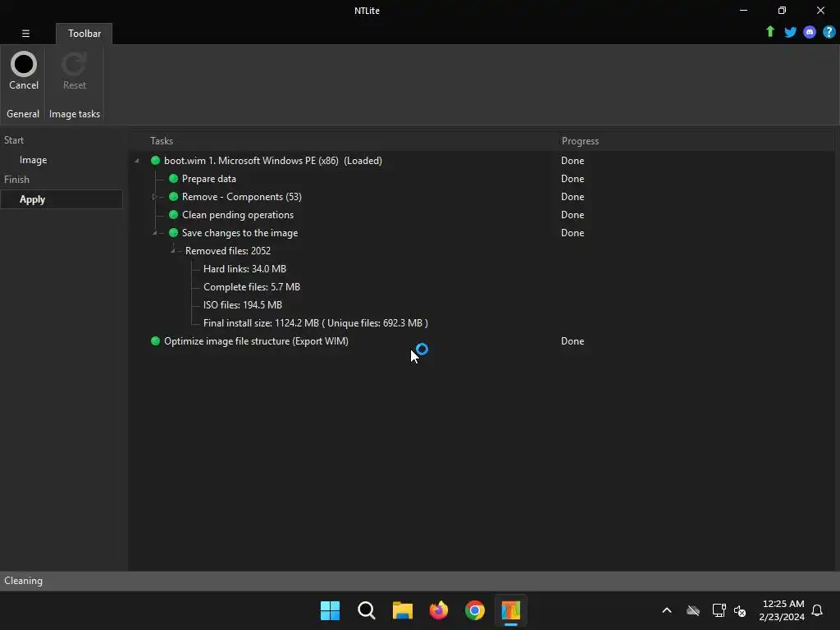Click green dot beside Save changes
Viewport: 840px width, 630px height.
point(173,232)
